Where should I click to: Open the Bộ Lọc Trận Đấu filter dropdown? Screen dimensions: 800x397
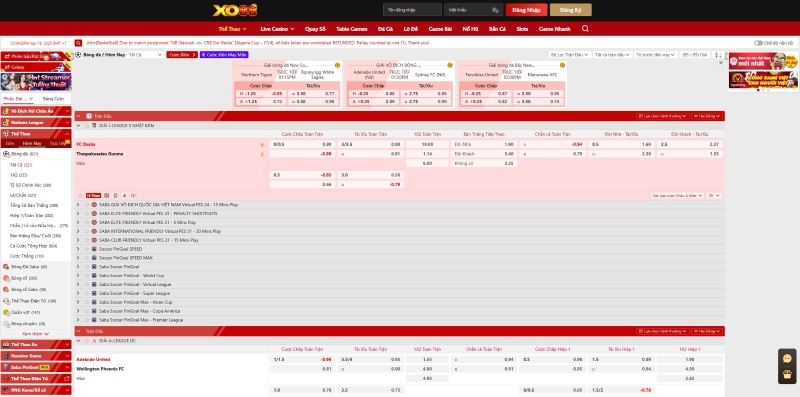[x=569, y=55]
